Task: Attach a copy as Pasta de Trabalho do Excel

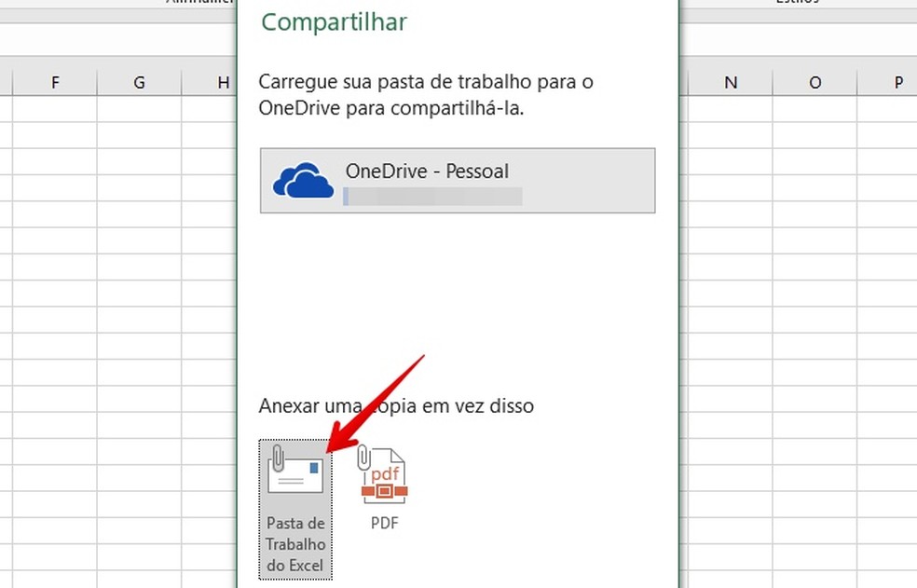Action: (x=294, y=508)
